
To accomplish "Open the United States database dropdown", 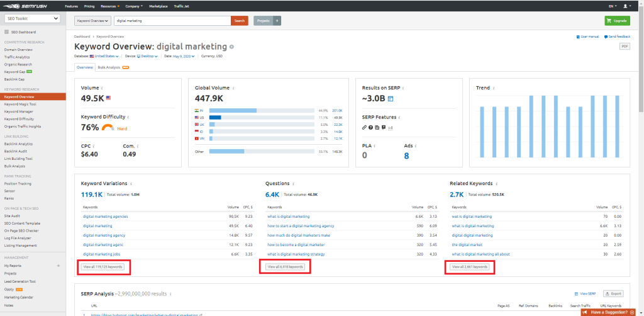I will (104, 56).
